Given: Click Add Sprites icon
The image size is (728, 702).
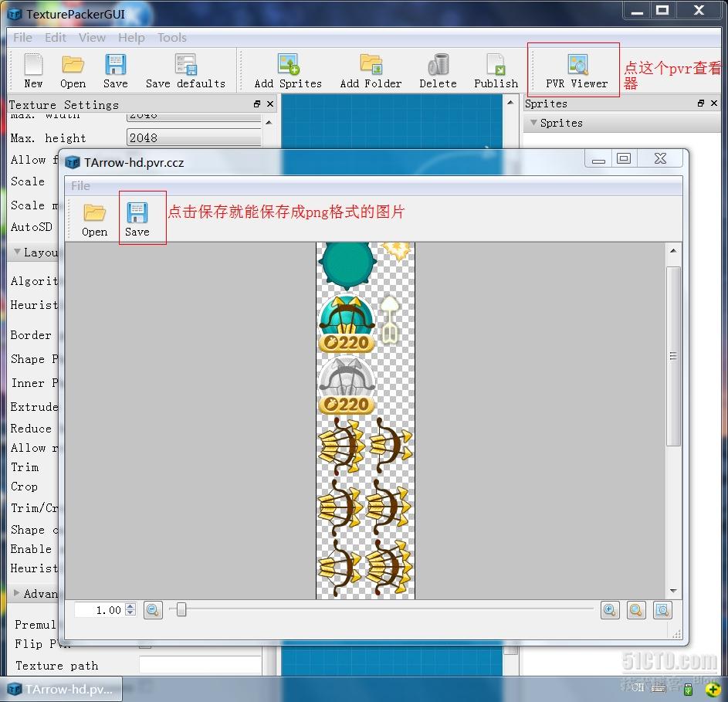Looking at the screenshot, I should [x=288, y=70].
